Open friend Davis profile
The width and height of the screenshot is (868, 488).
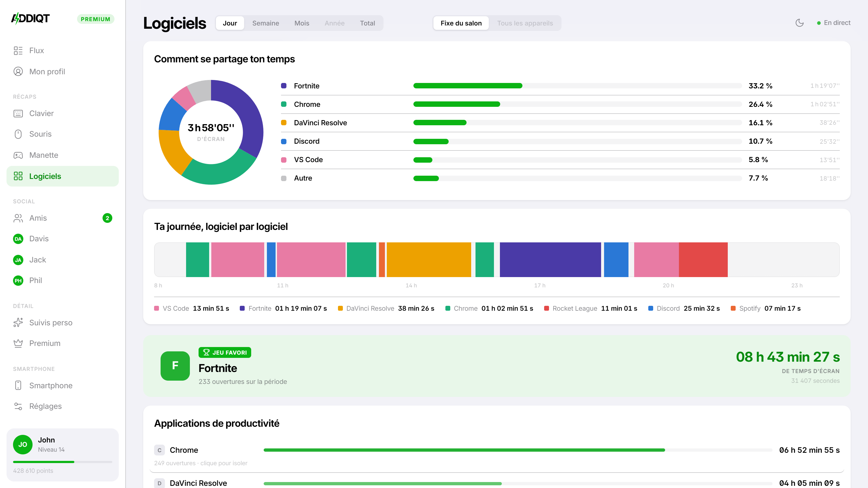click(63, 239)
